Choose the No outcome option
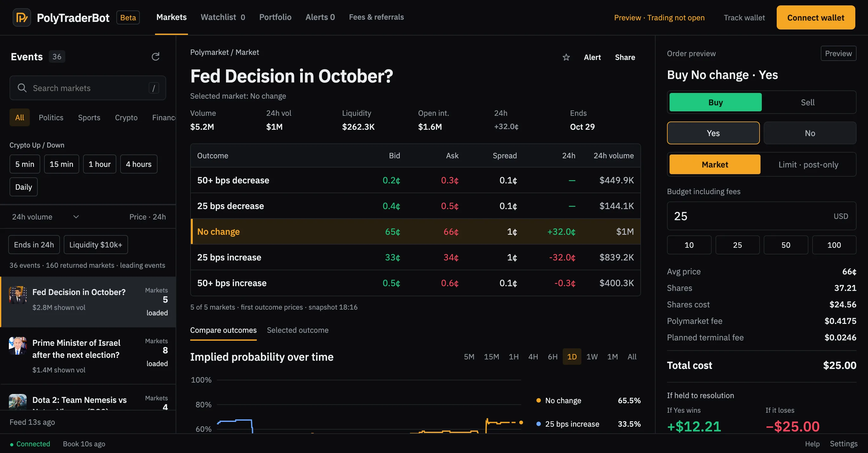This screenshot has height=453, width=868. pos(810,133)
